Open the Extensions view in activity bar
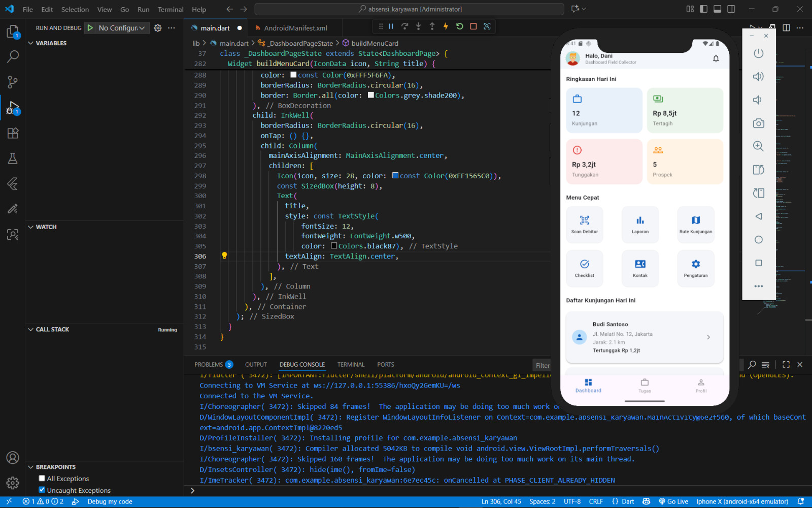The width and height of the screenshot is (812, 508). pyautogui.click(x=13, y=133)
